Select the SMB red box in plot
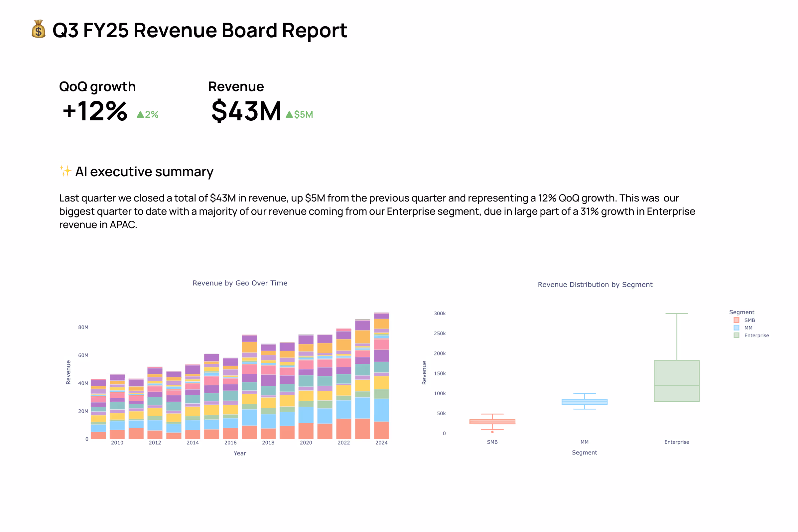798x532 pixels. pos(492,422)
